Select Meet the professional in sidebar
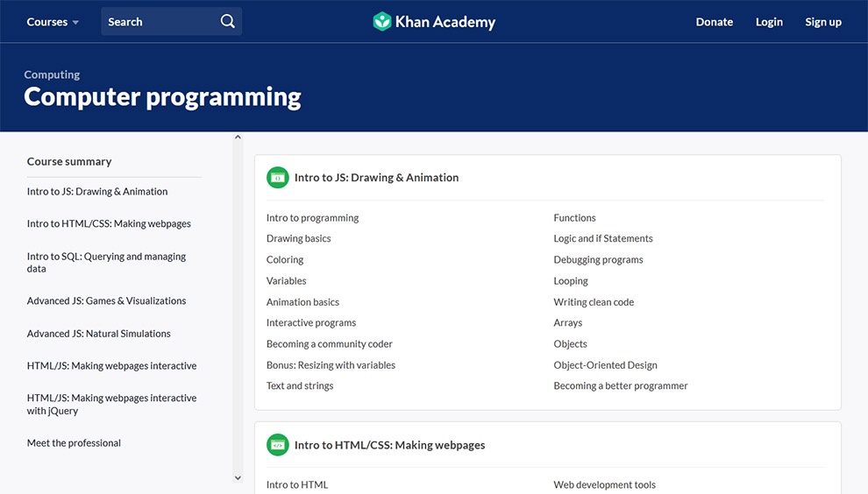This screenshot has height=494, width=868. 74,443
